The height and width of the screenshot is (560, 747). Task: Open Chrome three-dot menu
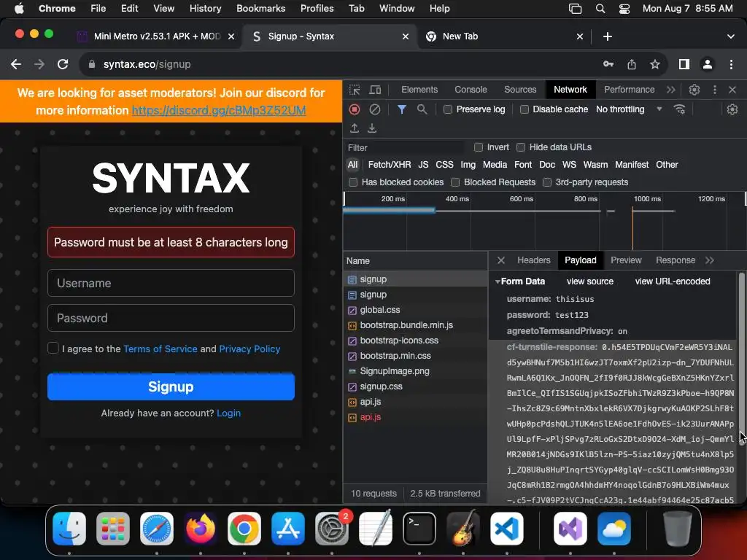(731, 64)
